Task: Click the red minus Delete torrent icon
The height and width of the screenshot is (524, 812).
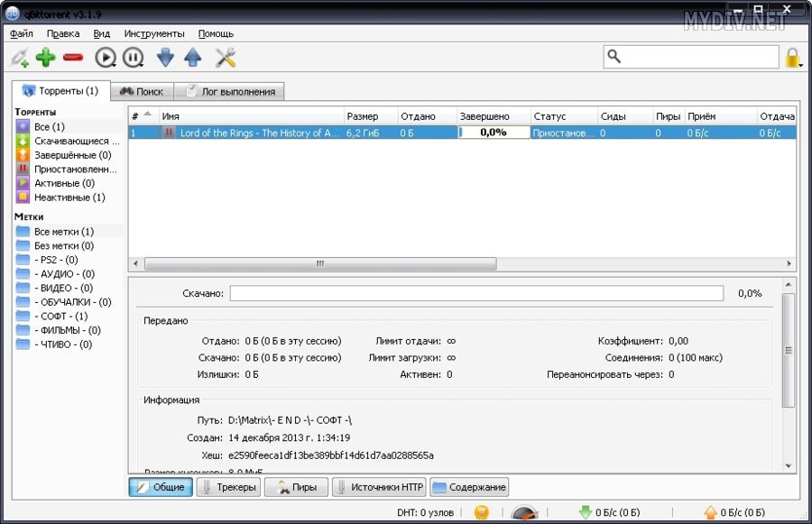Action: (x=73, y=59)
